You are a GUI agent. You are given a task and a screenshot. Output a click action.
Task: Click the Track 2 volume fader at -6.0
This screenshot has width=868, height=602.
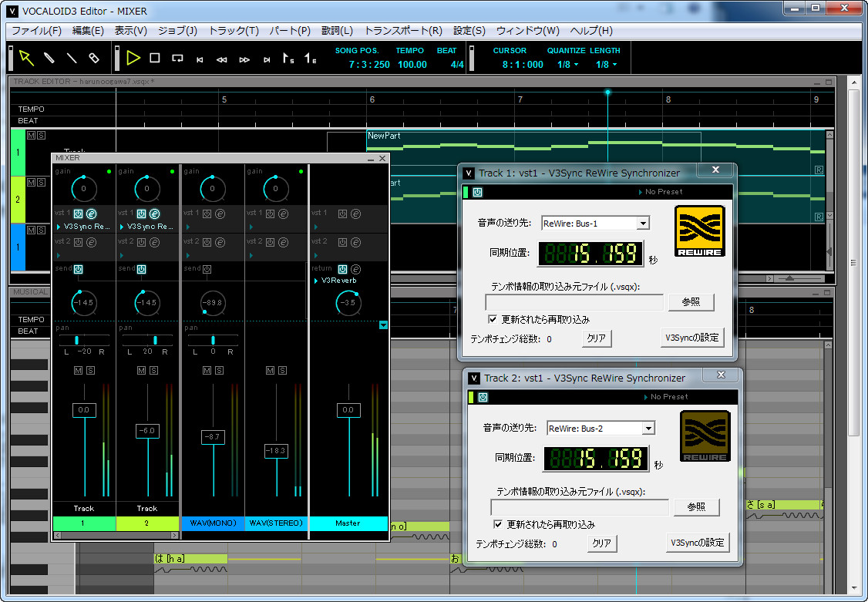click(x=147, y=430)
